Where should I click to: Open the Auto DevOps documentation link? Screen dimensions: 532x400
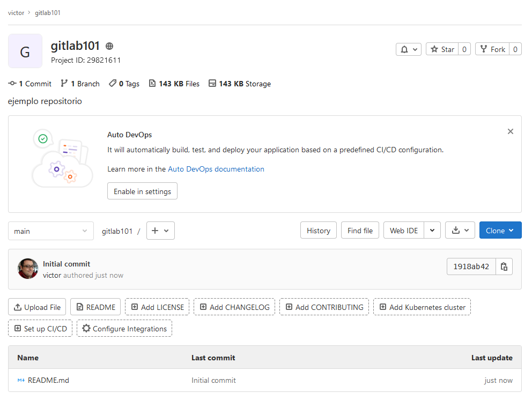point(216,169)
